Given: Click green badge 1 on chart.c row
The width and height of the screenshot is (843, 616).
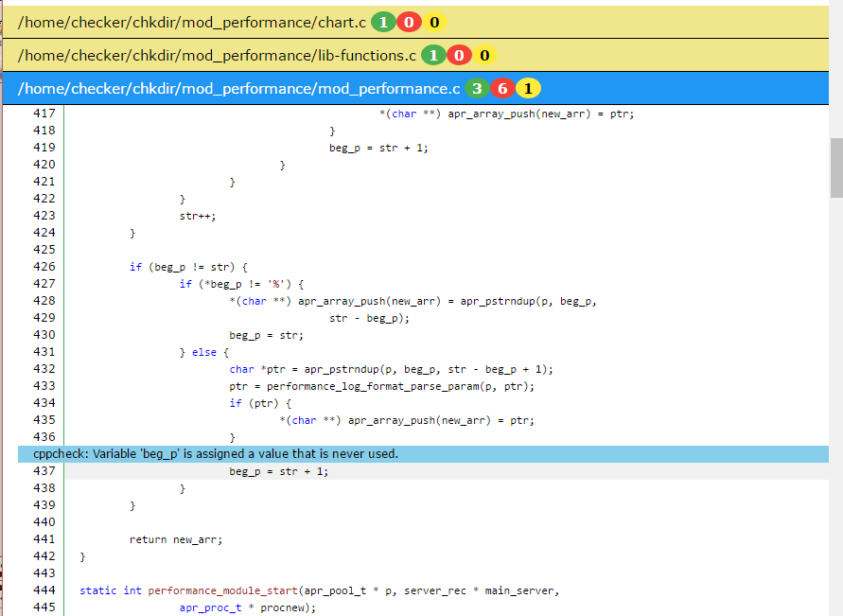Looking at the screenshot, I should tap(383, 23).
